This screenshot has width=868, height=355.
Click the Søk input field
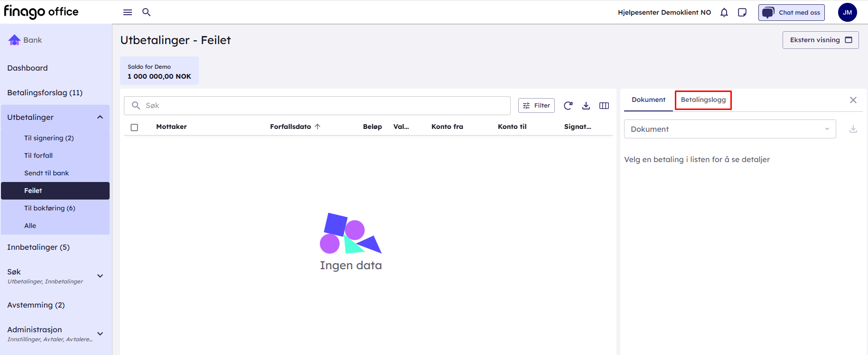tap(323, 106)
